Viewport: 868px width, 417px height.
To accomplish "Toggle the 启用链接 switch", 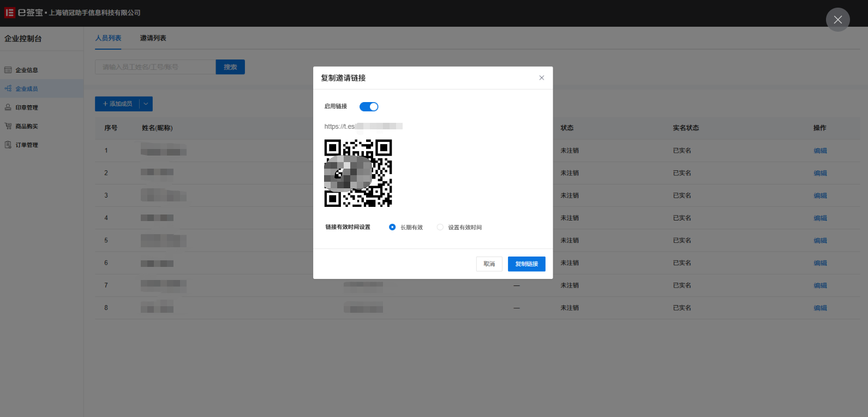I will point(369,106).
